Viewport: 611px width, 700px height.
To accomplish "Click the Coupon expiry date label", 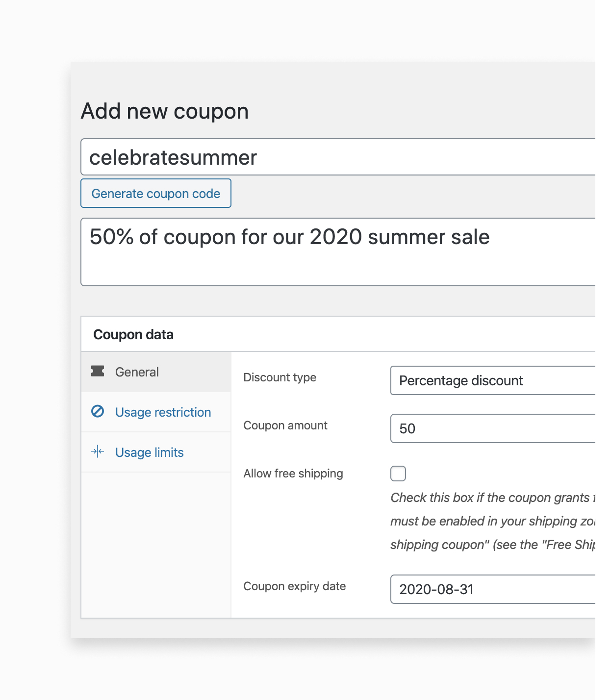I will 294,586.
